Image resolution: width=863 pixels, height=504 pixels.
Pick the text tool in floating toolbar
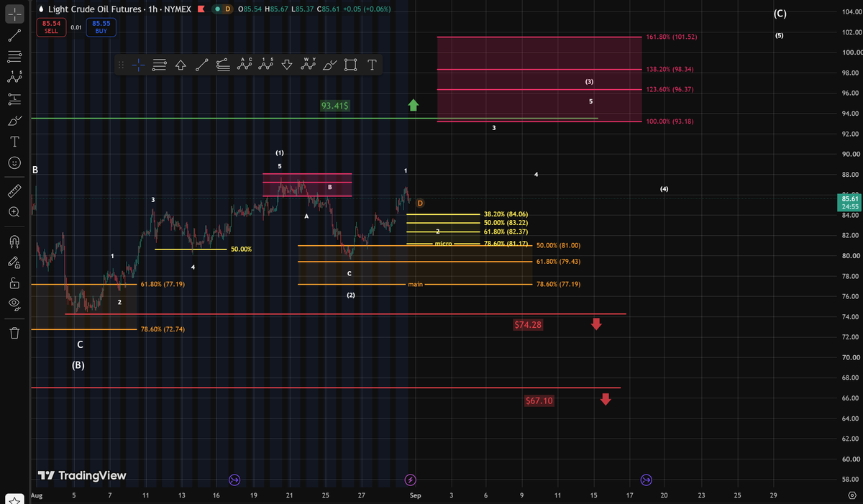372,65
